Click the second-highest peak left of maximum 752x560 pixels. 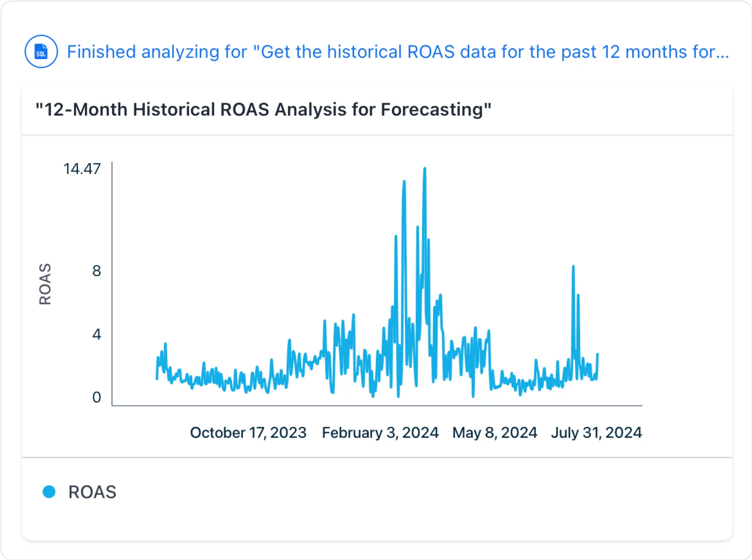tap(404, 182)
